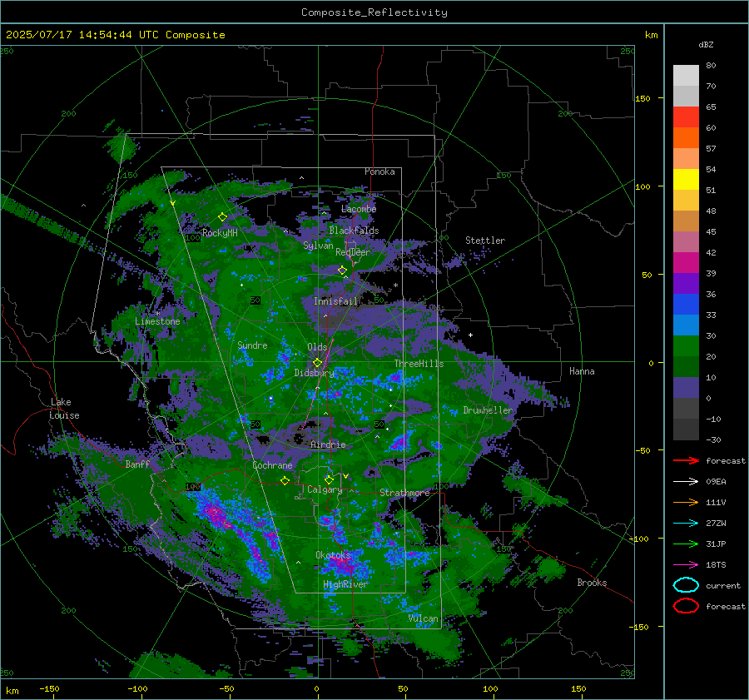Click the white 09EA arrow legend icon

tap(686, 482)
